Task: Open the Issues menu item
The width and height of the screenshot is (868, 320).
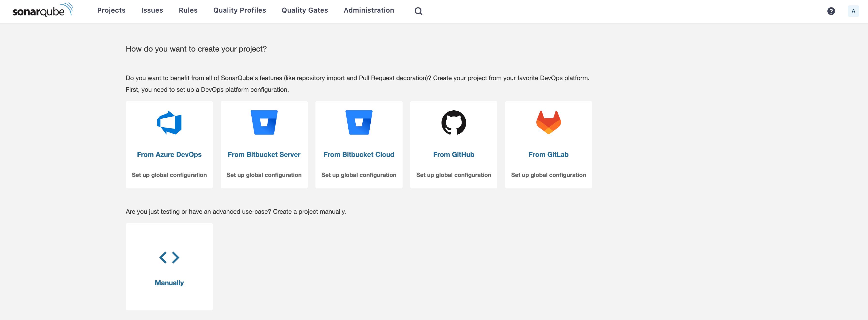Action: [152, 10]
